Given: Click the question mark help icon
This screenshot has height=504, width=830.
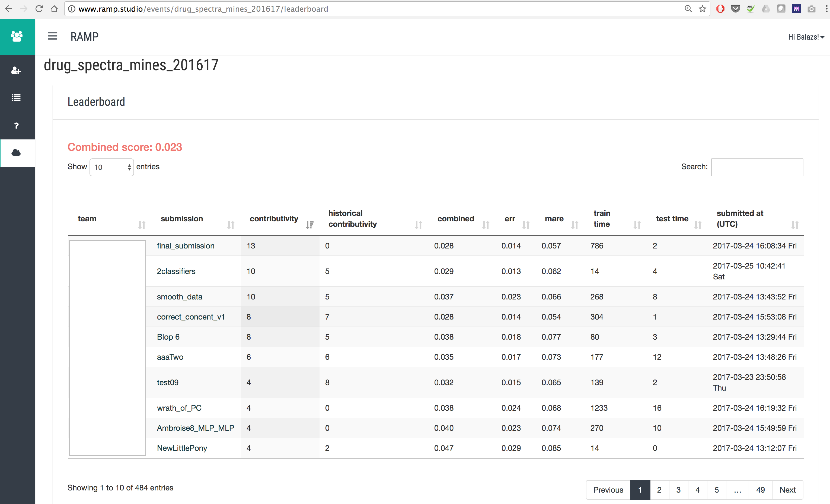Looking at the screenshot, I should 16,126.
